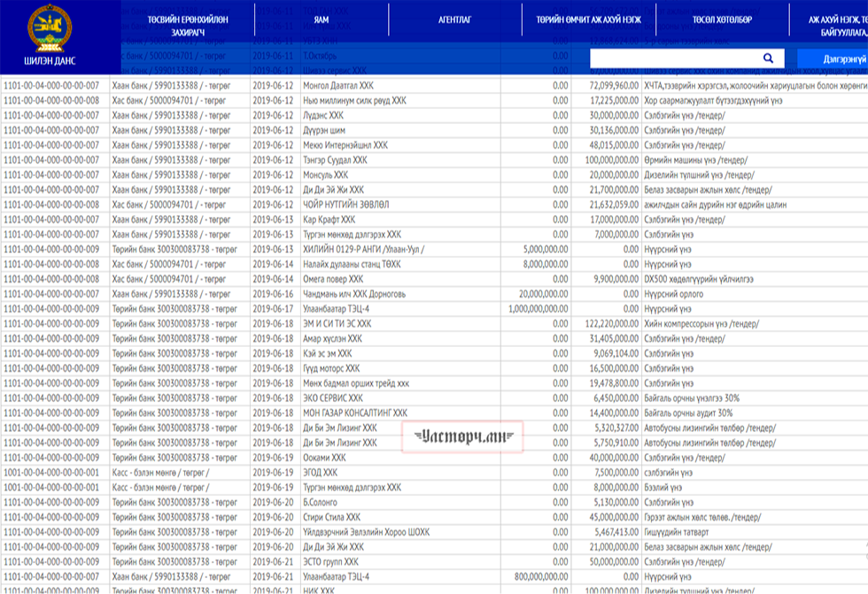The width and height of the screenshot is (868, 594).
Task: Click the amount 122,220,000.00
Action: click(612, 324)
